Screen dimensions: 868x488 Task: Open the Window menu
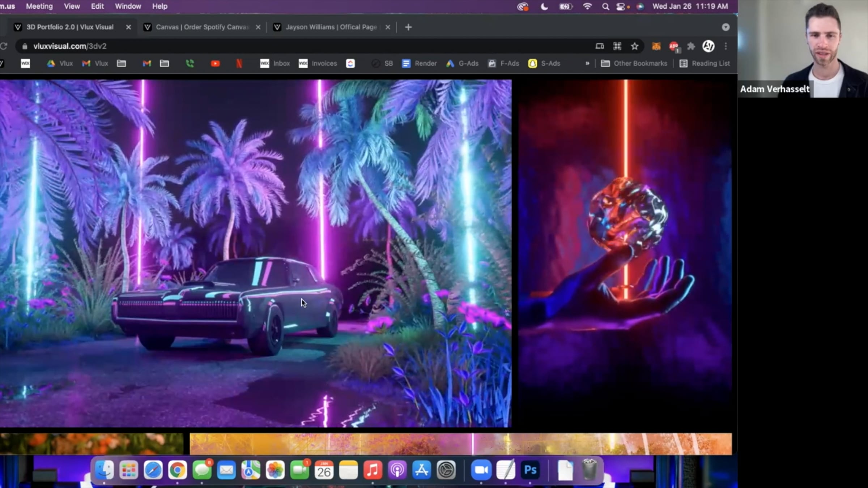[x=128, y=7]
